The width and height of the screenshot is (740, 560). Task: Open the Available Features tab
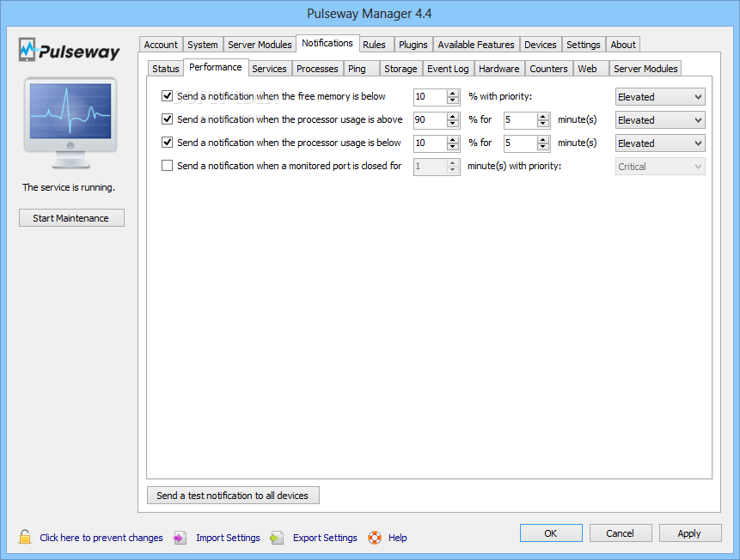pos(476,45)
